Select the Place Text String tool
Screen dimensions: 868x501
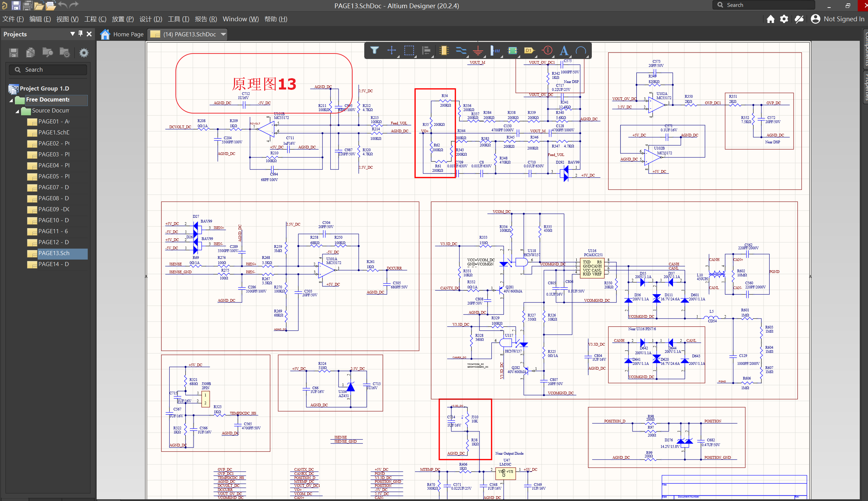click(564, 51)
